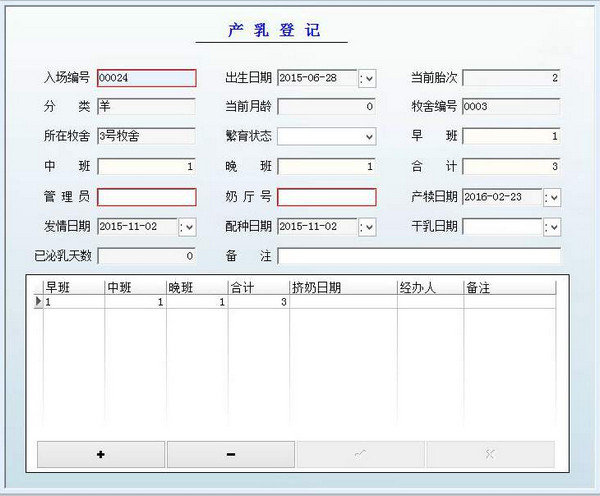Viewport: 600px width, 496px height.
Task: Click the 经办人 column header
Action: [x=429, y=287]
